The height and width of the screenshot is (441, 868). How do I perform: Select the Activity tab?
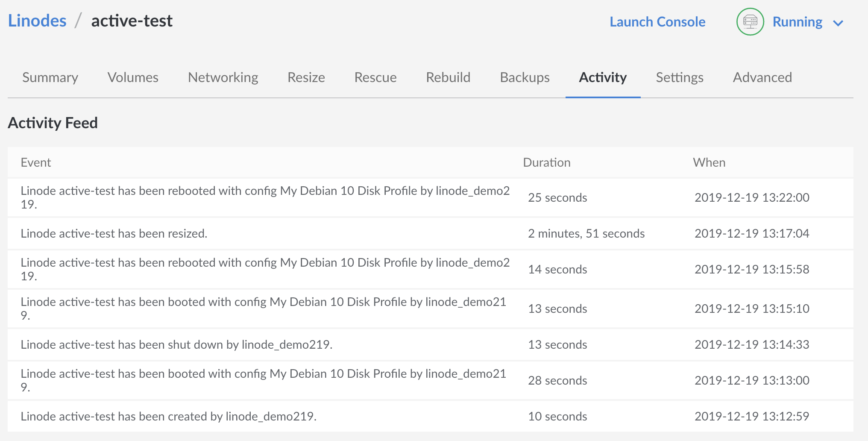click(602, 77)
